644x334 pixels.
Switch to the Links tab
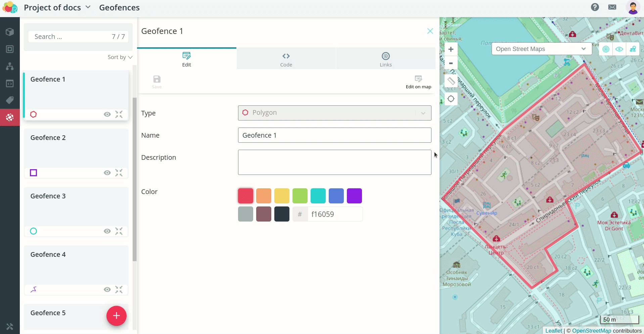coord(385,59)
